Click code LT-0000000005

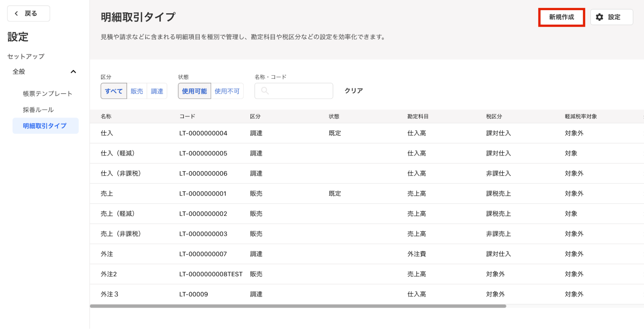(x=203, y=153)
